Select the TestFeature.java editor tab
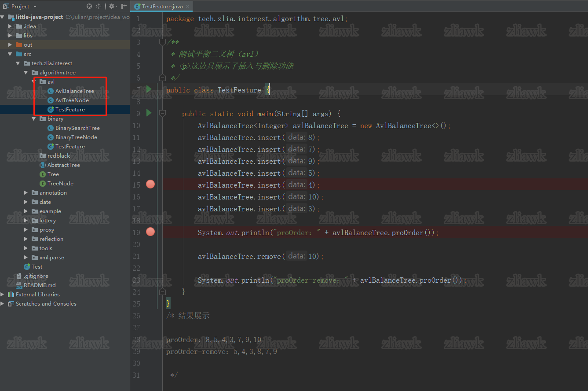The height and width of the screenshot is (391, 588). click(x=162, y=6)
